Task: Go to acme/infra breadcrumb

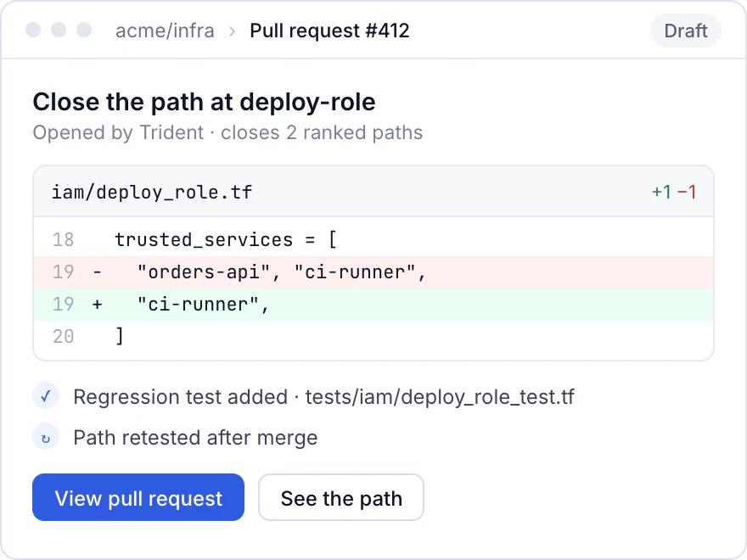Action: click(165, 31)
